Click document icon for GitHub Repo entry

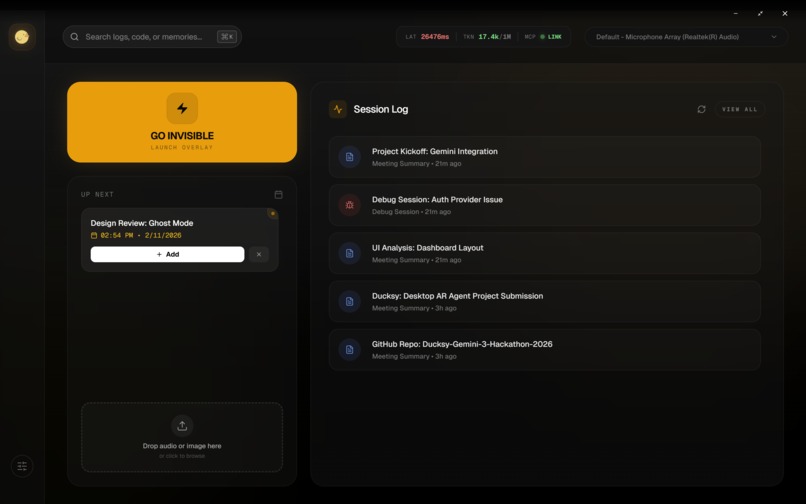350,350
